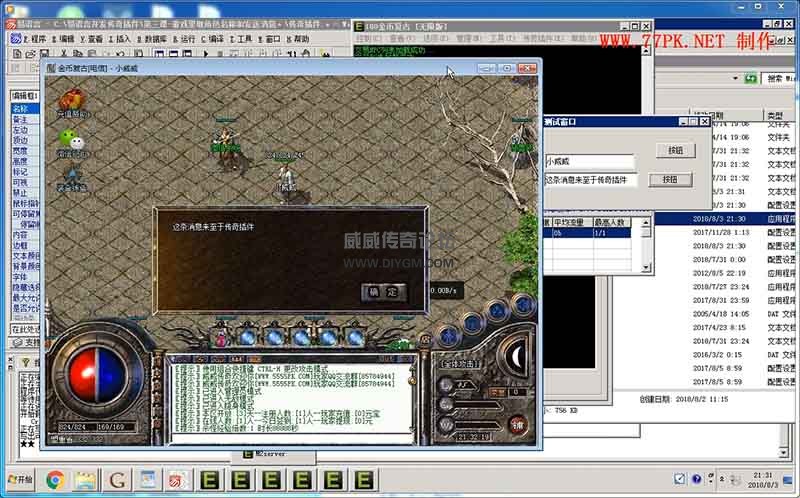800x498 pixels.
Task: Select the file row dated 2017/11/28 1:13
Action: (x=726, y=232)
